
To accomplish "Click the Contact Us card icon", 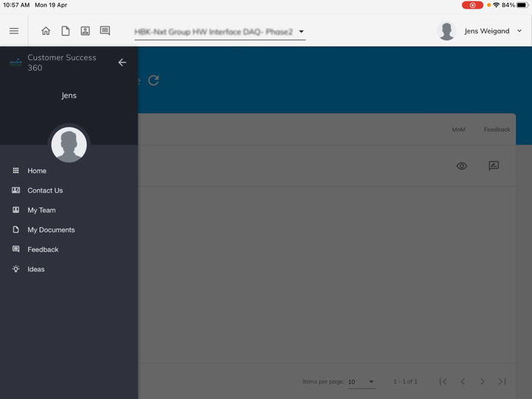I will [x=16, y=190].
